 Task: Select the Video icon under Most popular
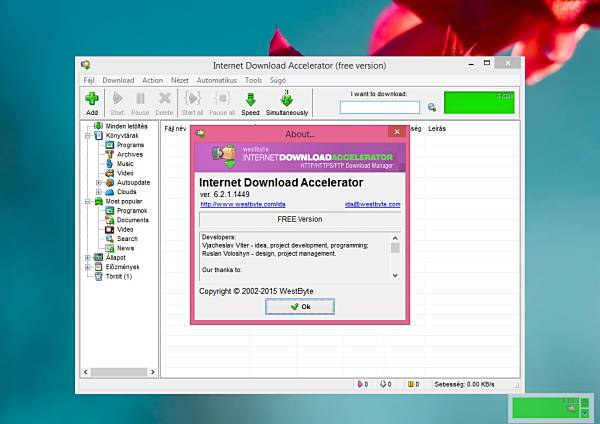110,229
